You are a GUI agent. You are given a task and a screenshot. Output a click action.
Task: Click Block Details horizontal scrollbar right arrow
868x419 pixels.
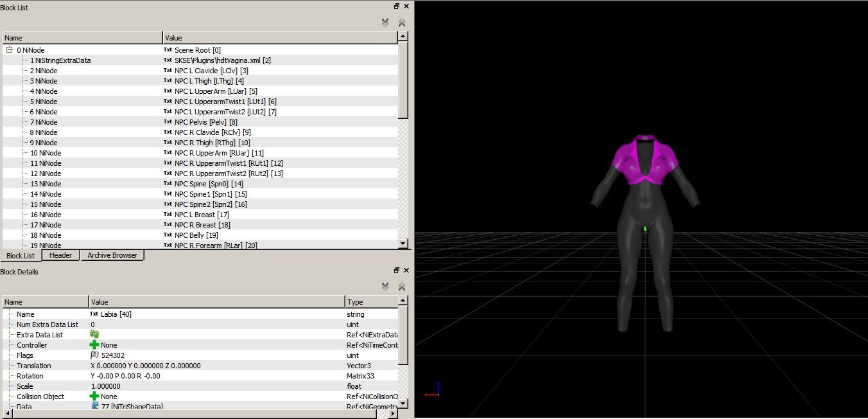393,415
